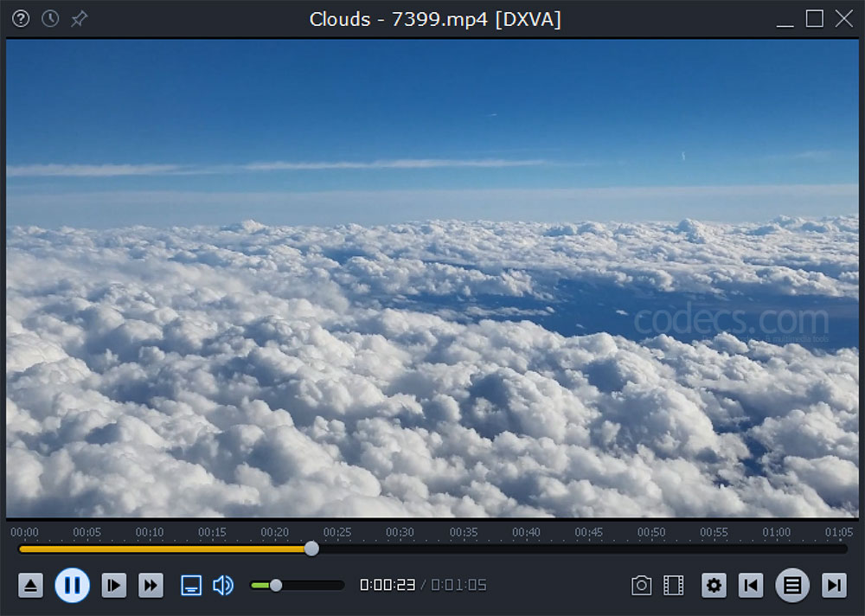Click the 01:00 timeline marker

tap(776, 532)
